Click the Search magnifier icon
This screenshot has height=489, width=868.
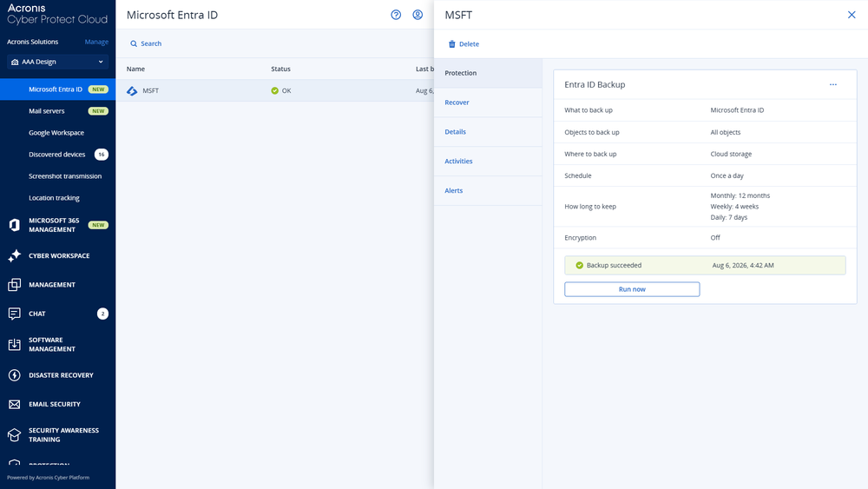tap(134, 43)
